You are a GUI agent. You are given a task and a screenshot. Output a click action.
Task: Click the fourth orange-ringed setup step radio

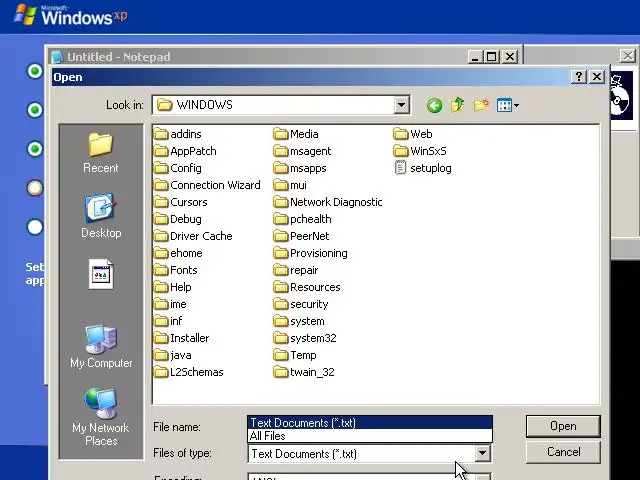(35, 188)
